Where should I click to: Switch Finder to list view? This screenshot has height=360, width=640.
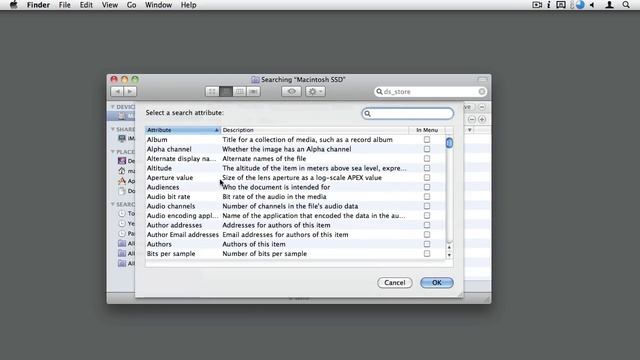point(226,91)
